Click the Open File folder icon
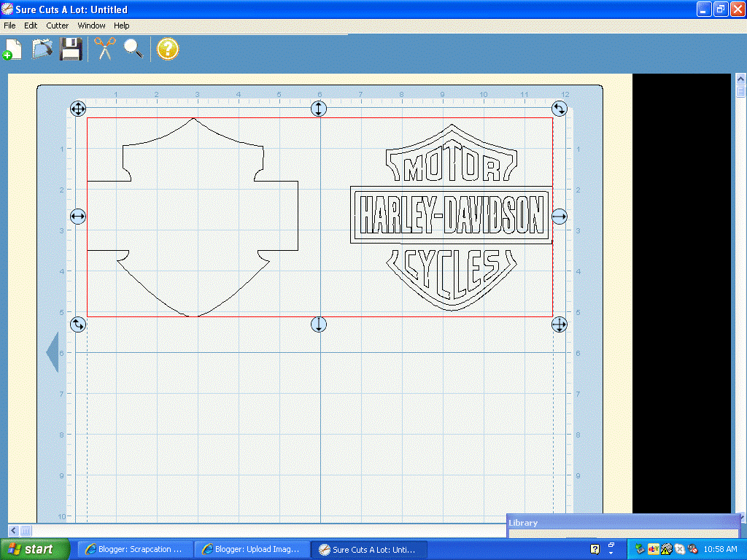This screenshot has height=560, width=747. tap(42, 49)
